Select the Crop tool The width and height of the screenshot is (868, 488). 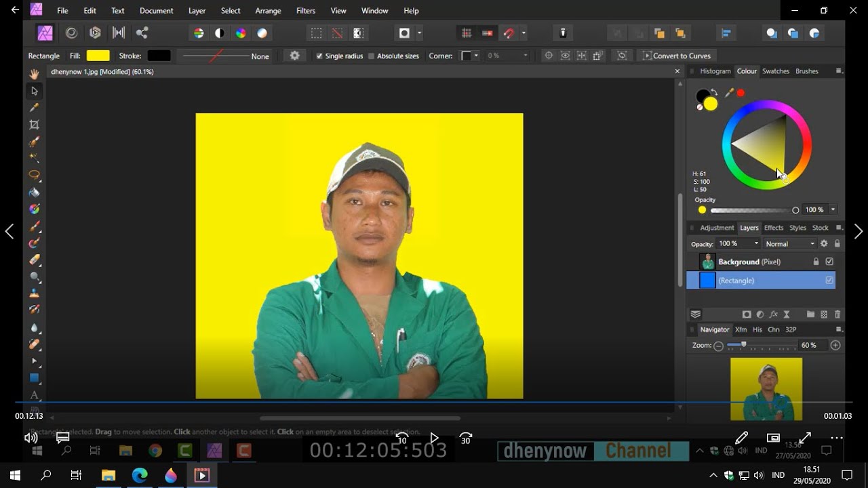[34, 125]
